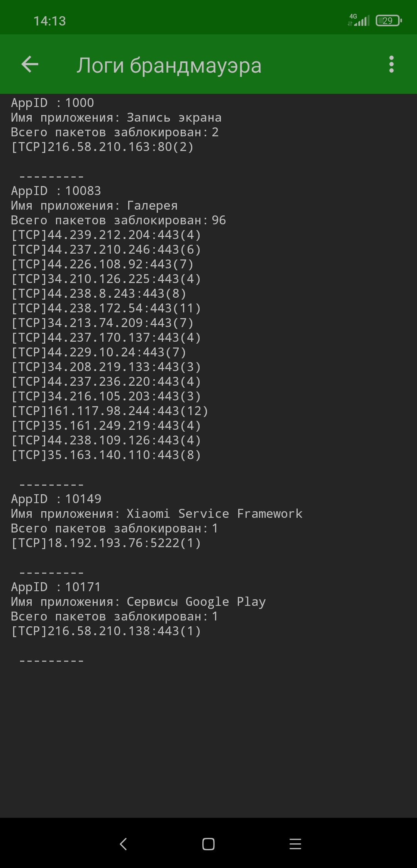
Task: Tap the 'Сервисы Google Play' line
Action: click(x=138, y=602)
